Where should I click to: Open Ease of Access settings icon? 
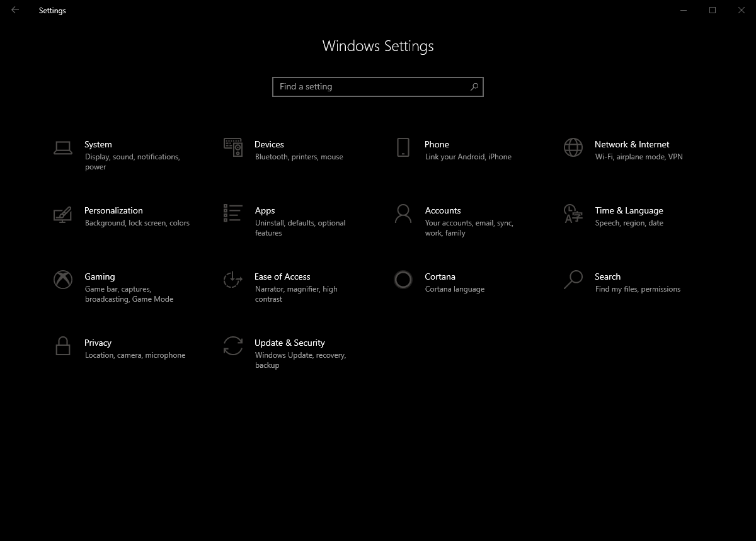pyautogui.click(x=232, y=280)
